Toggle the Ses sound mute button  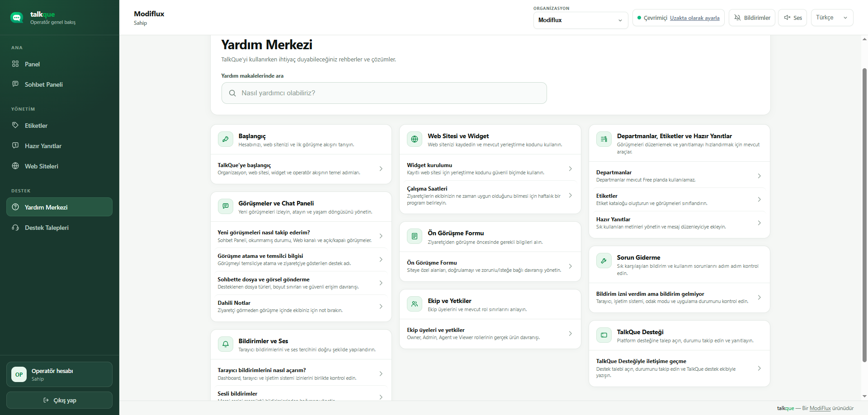(x=793, y=18)
